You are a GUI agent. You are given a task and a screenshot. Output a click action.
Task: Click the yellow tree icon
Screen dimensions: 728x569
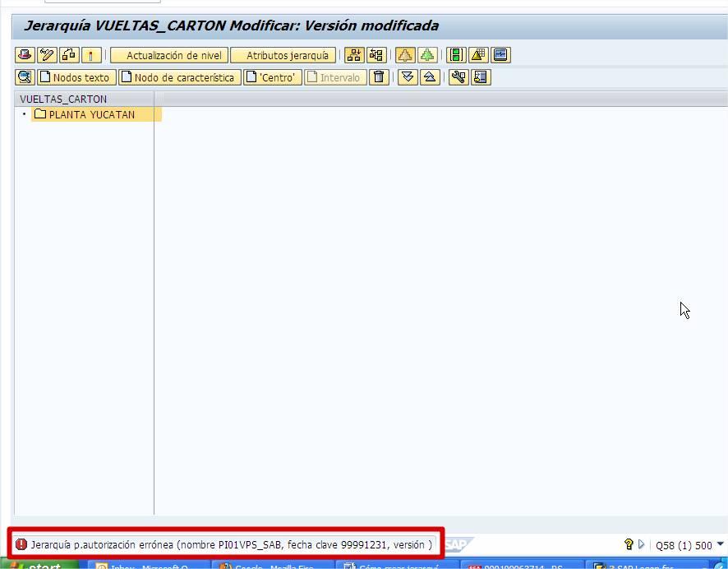click(x=405, y=55)
